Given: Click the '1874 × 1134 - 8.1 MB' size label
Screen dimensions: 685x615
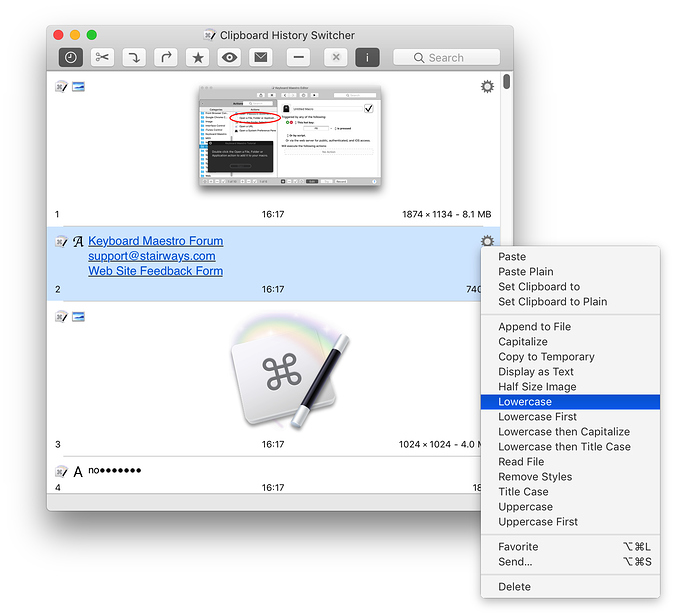Looking at the screenshot, I should [x=446, y=214].
